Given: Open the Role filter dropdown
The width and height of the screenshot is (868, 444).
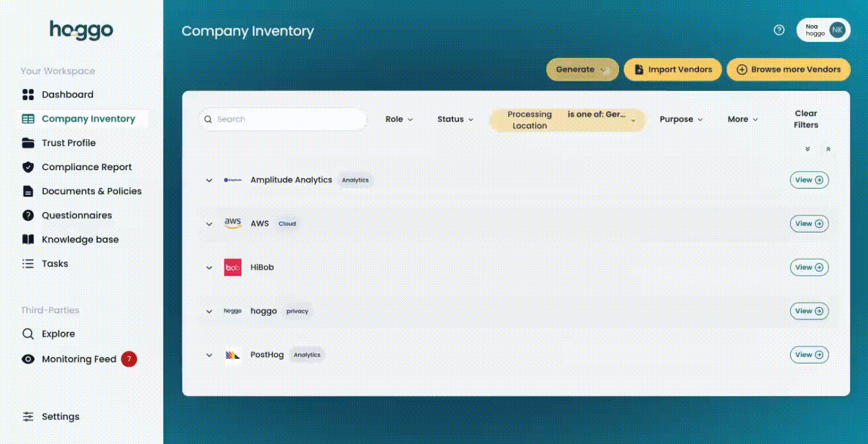Looking at the screenshot, I should click(399, 119).
